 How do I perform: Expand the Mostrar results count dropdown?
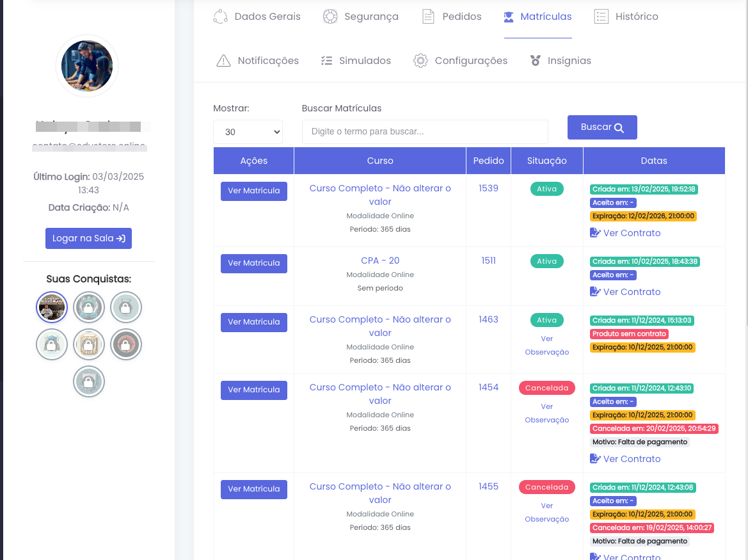[x=248, y=132]
